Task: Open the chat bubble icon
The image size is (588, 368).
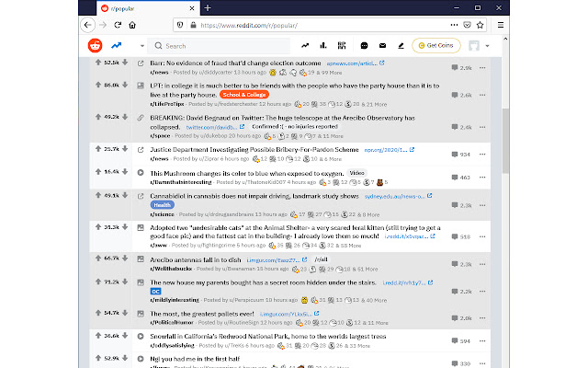Action: [364, 46]
